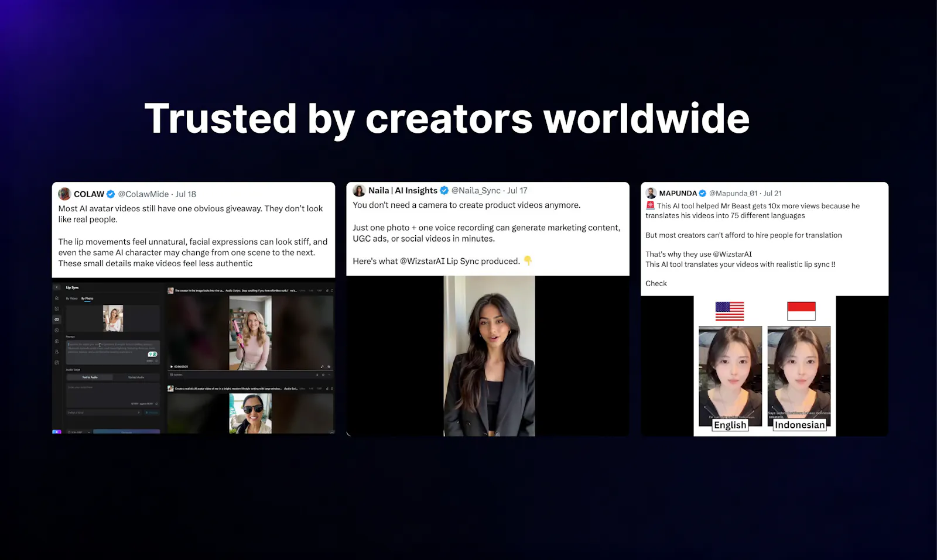
Task: Open the video in Naila's tweet
Action: 489,356
